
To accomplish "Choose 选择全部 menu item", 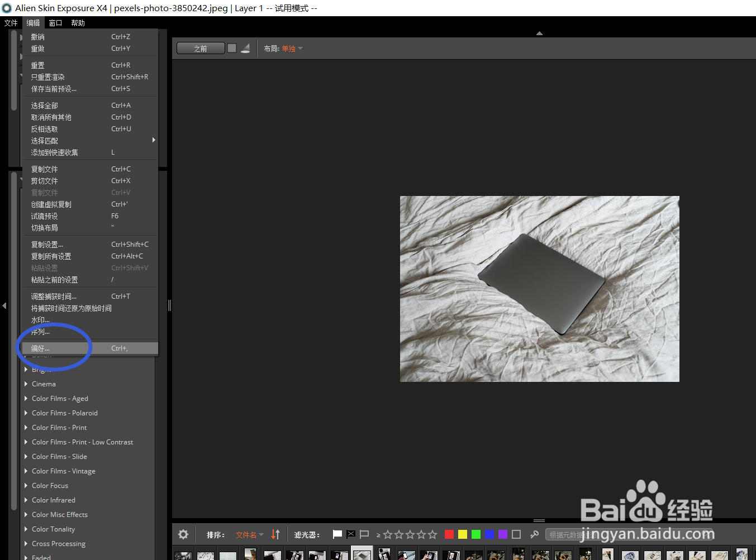I will pos(90,106).
